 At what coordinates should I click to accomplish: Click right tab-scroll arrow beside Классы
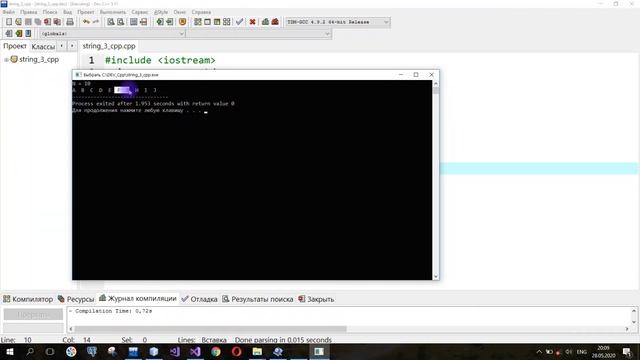point(72,46)
